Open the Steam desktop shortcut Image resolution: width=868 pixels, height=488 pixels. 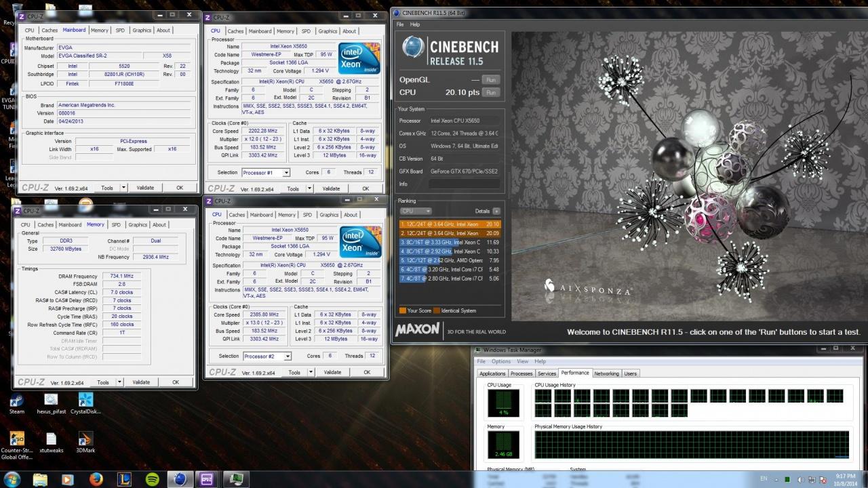pyautogui.click(x=16, y=403)
